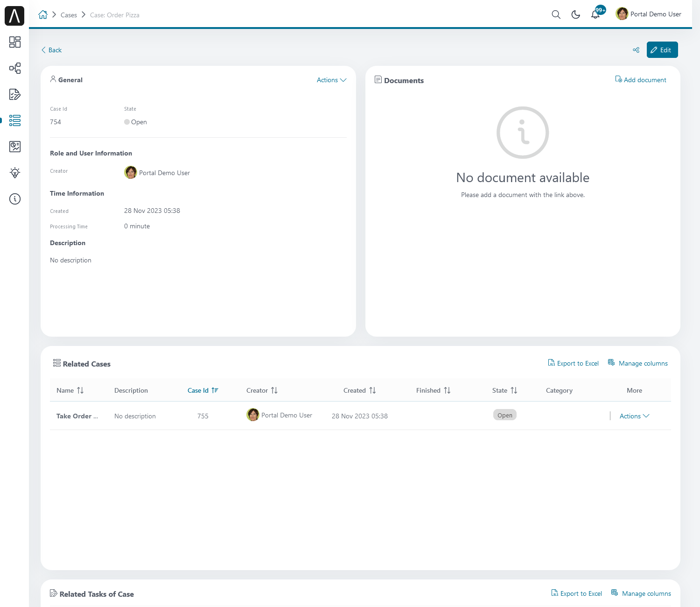Open Portal Demo User profile menu
The image size is (700, 607).
(x=649, y=14)
